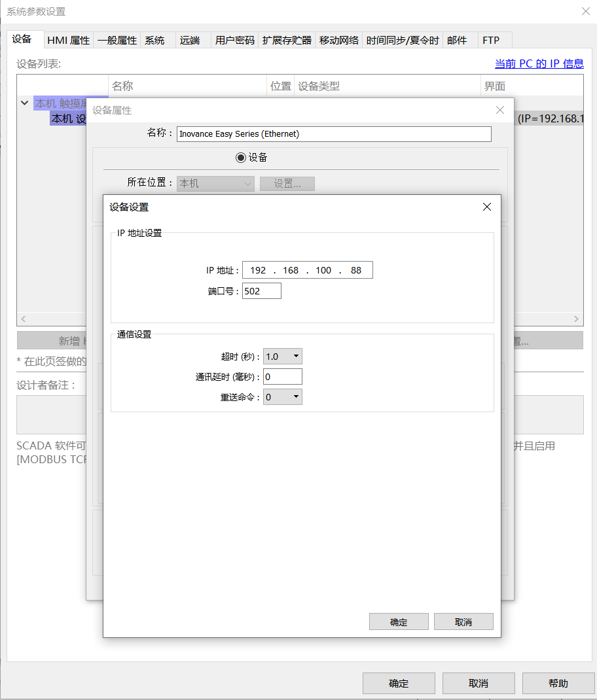Image resolution: width=597 pixels, height=700 pixels.
Task: Switch to the 一般属性 tab
Action: [x=117, y=40]
